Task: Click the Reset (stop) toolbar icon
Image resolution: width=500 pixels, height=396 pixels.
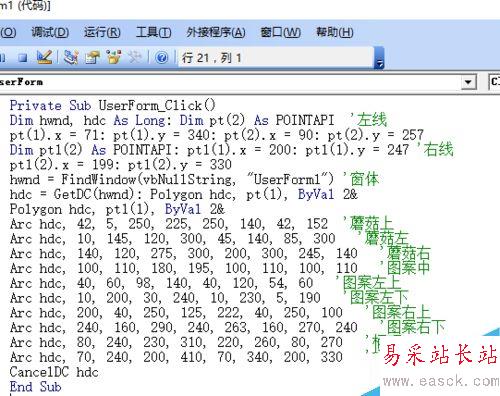Action: (x=23, y=58)
